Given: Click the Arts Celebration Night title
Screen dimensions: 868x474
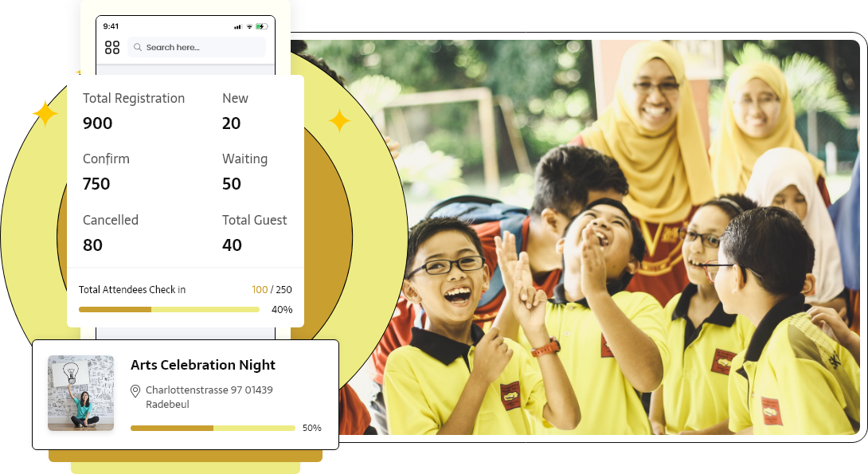Looking at the screenshot, I should click(203, 365).
